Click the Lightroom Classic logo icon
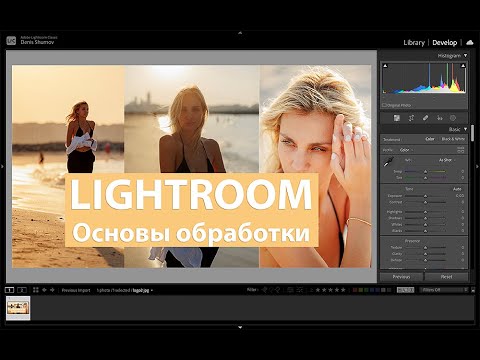Viewport: 480px width, 360px height. pyautogui.click(x=11, y=41)
